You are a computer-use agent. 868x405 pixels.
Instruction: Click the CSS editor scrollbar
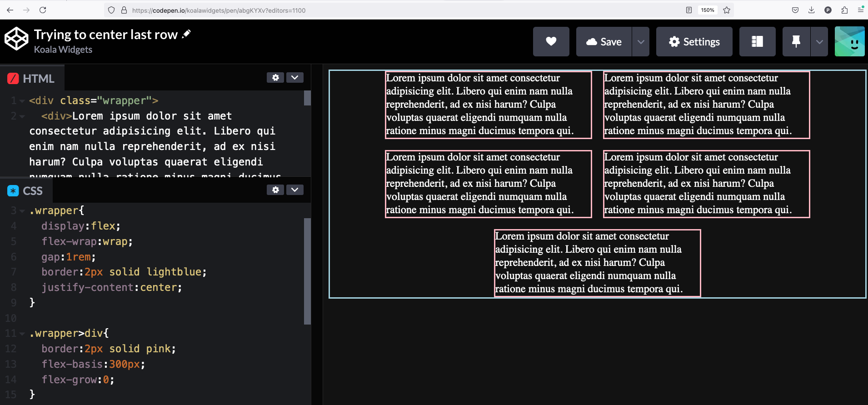(x=307, y=271)
